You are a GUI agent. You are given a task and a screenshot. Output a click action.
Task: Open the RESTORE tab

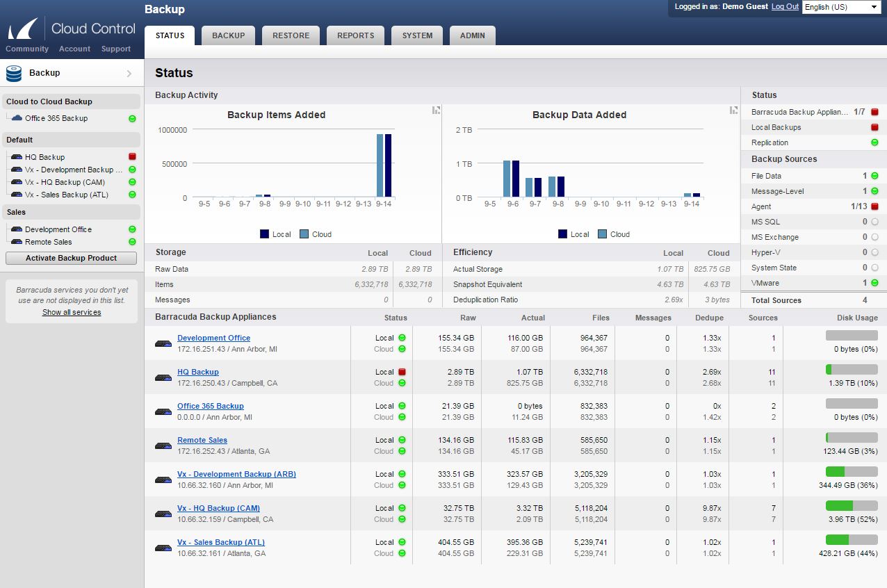point(291,35)
